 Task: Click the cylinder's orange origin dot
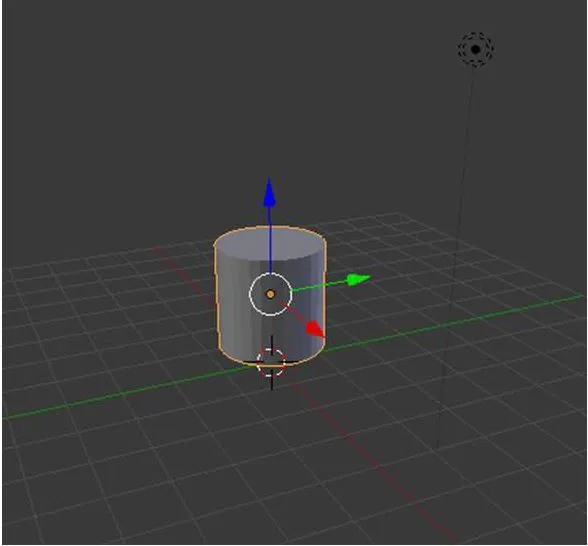click(x=270, y=294)
